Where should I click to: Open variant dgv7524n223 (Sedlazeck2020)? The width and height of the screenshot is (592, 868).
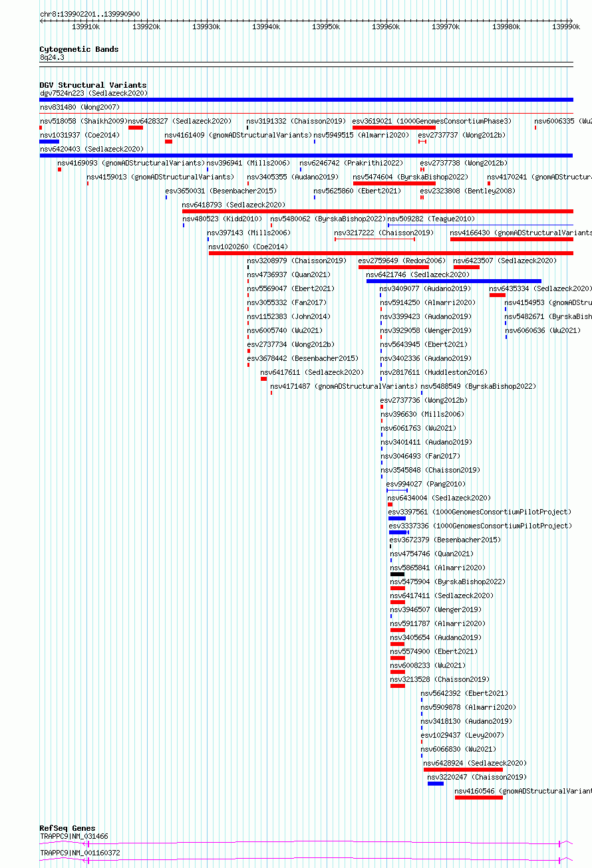[94, 93]
